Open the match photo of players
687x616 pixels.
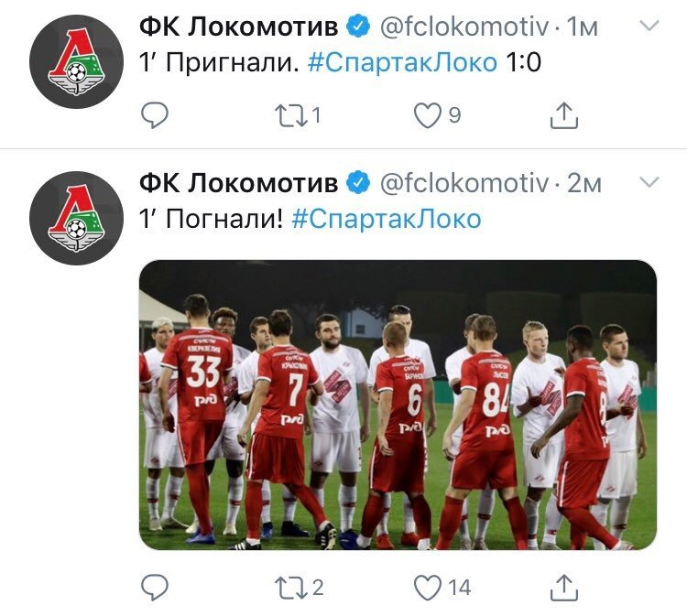point(398,405)
